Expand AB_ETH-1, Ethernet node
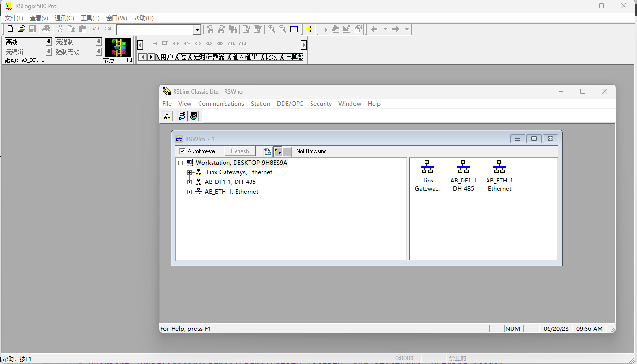This screenshot has width=637, height=364. (x=190, y=192)
